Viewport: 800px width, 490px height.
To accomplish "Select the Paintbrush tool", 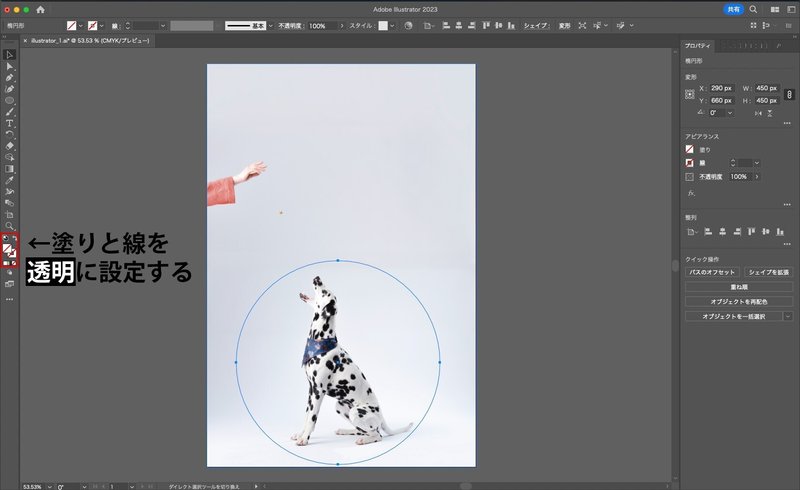I will tap(9, 112).
